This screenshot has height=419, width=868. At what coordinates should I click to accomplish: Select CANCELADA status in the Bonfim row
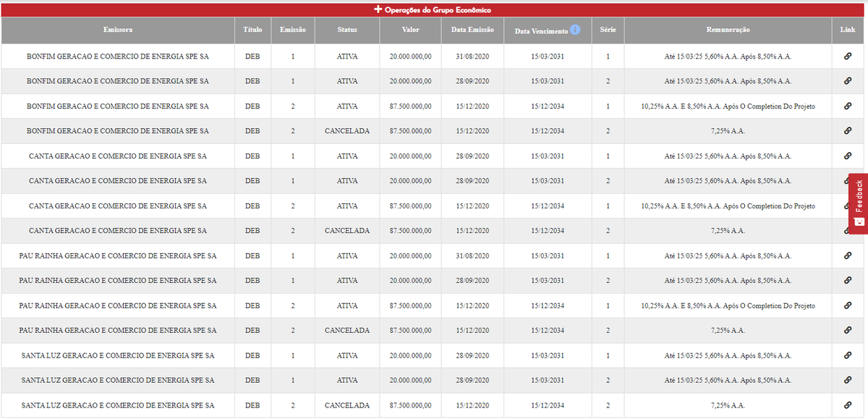[347, 131]
